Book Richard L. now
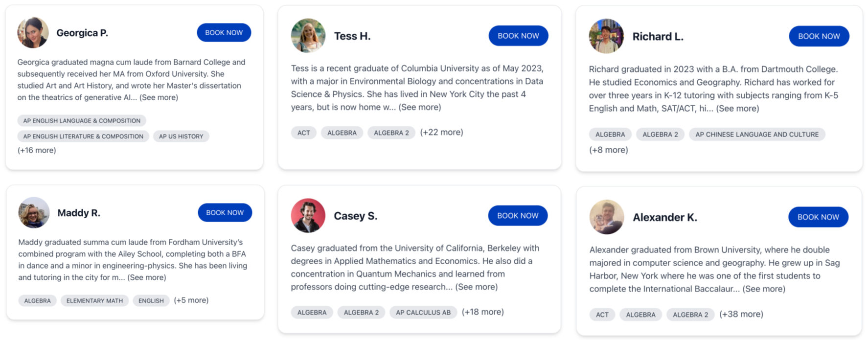The width and height of the screenshot is (868, 340). tap(819, 36)
